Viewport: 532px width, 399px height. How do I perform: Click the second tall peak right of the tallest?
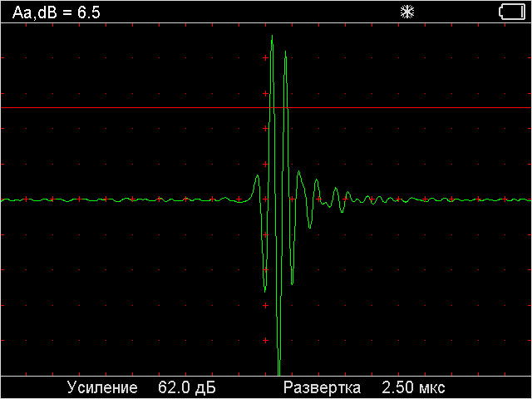tap(286, 57)
